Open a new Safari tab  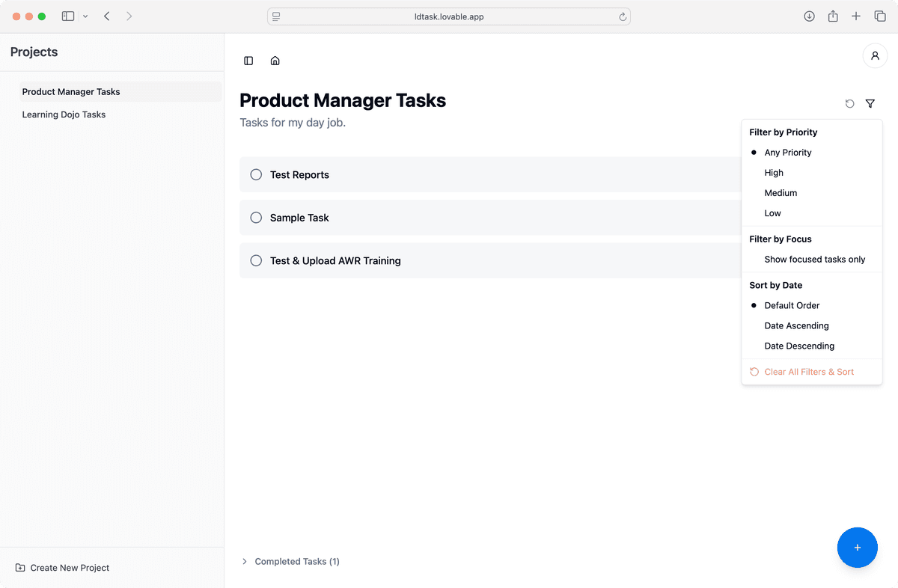click(856, 16)
